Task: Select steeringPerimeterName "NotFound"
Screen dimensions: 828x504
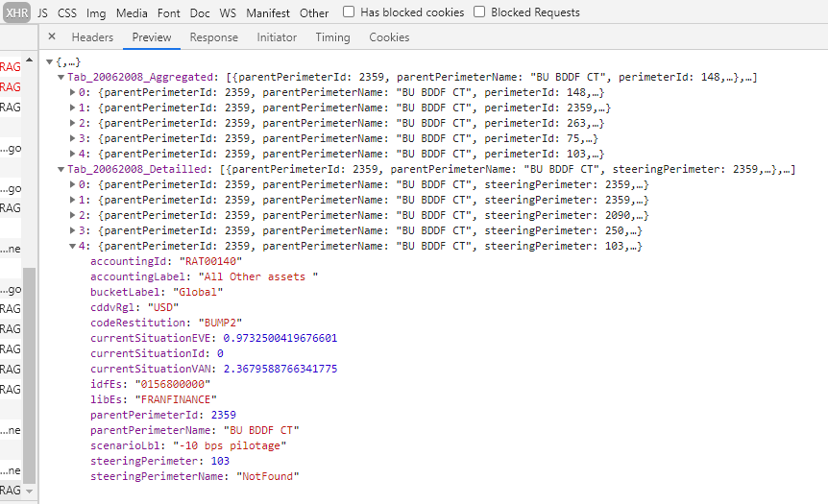Action: tap(268, 476)
